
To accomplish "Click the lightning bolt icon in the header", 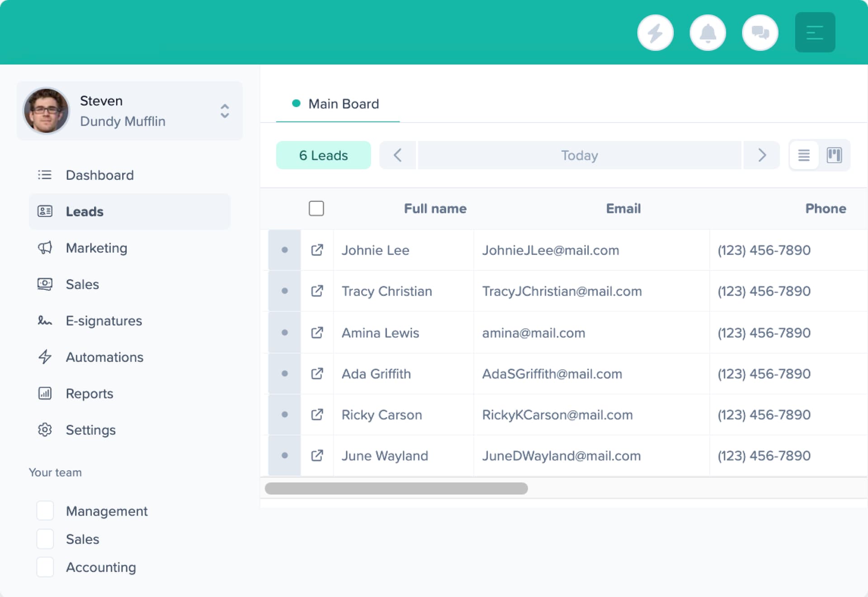I will (x=655, y=32).
